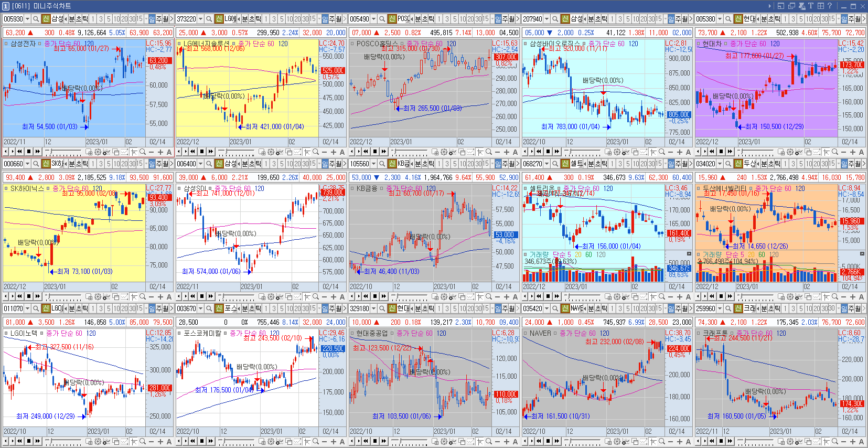Expand code dropdown for 005930
Image resolution: width=868 pixels, height=448 pixels.
point(28,18)
